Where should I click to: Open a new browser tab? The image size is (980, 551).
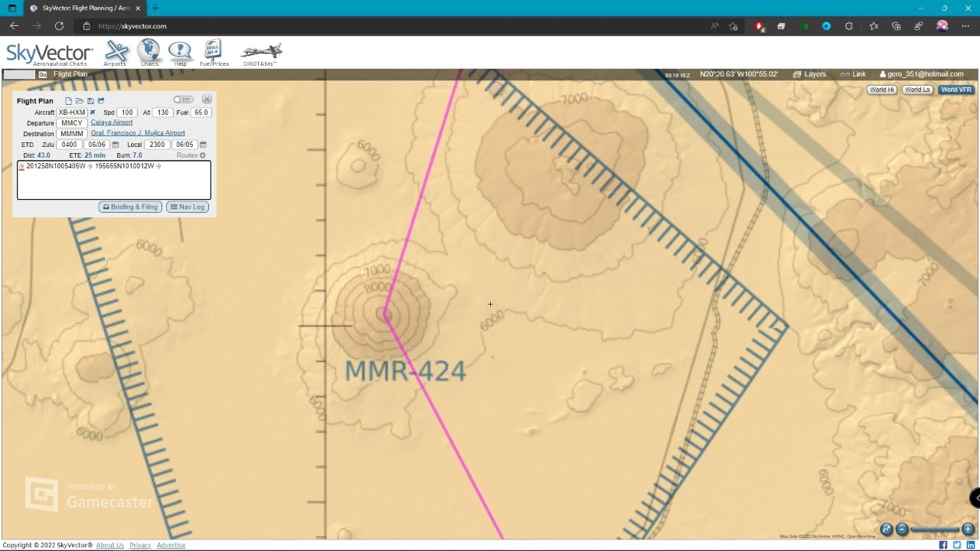[155, 8]
